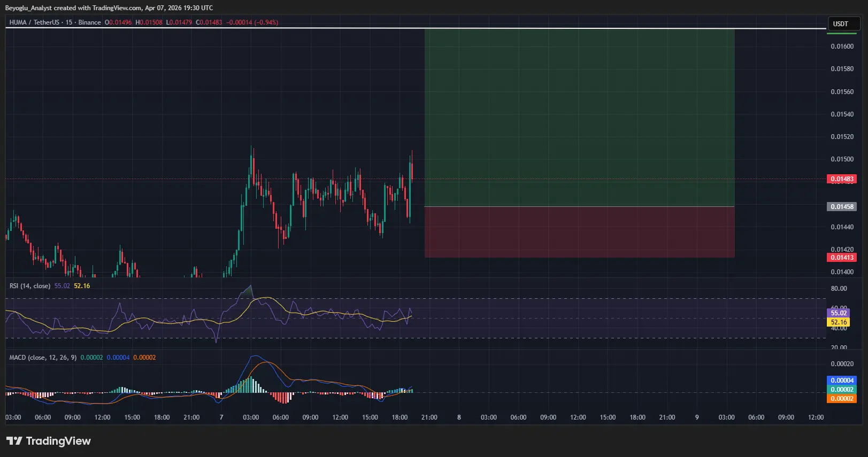
Task: Open the USDT currency selector
Action: point(843,24)
